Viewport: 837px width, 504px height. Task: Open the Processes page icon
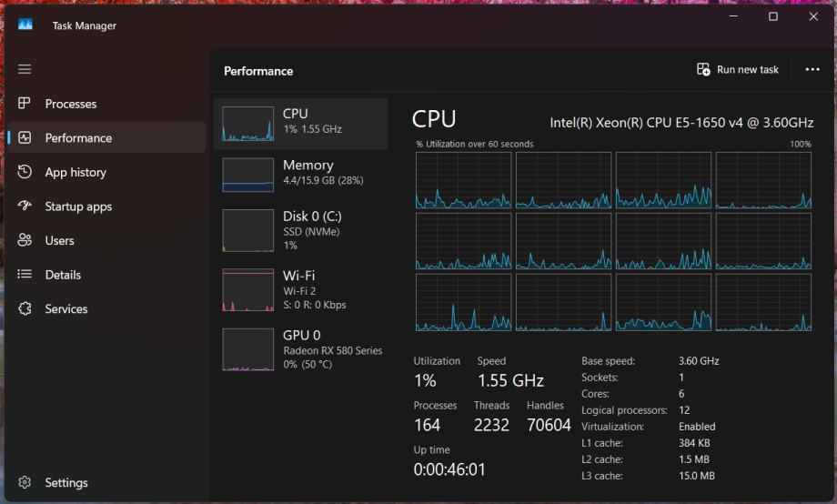tap(25, 104)
